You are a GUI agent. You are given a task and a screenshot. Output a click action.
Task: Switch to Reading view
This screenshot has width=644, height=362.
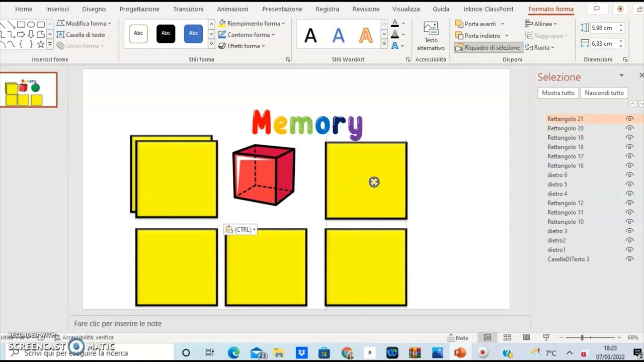coord(526,337)
